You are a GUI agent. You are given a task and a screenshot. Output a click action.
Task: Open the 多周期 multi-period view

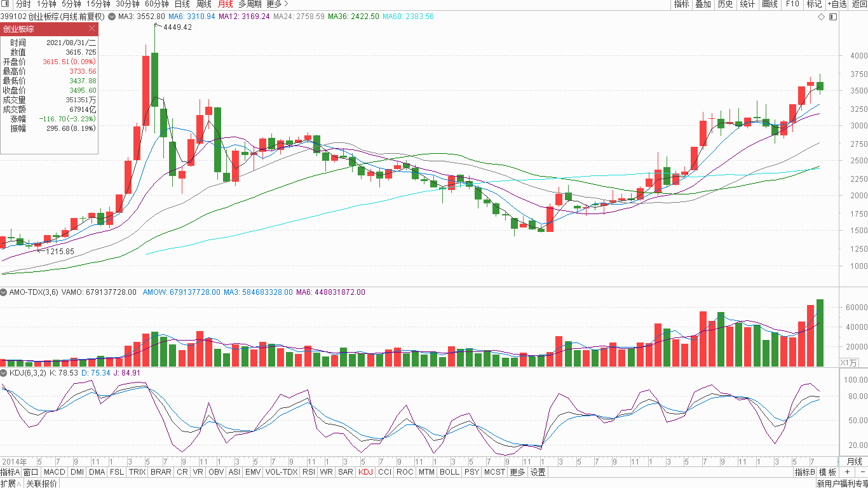250,4
